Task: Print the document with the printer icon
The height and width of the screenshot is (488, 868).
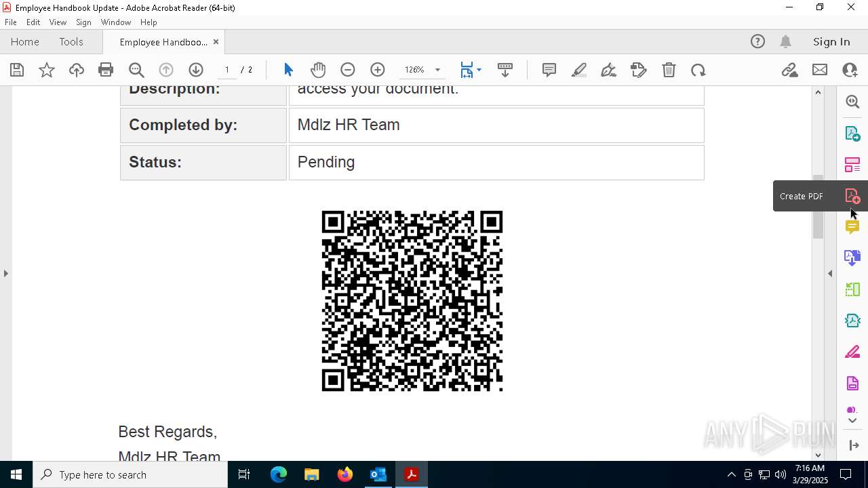Action: click(x=106, y=70)
